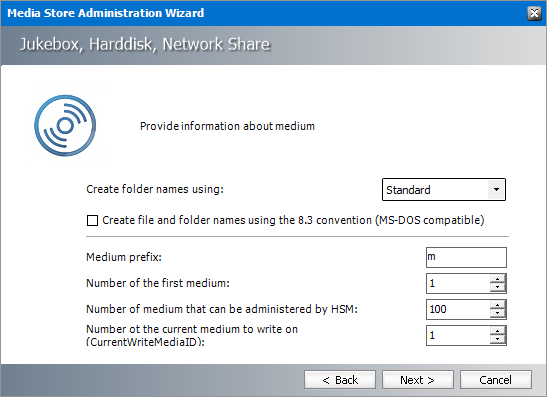Cancel the wizard
The image size is (547, 397).
[496, 380]
